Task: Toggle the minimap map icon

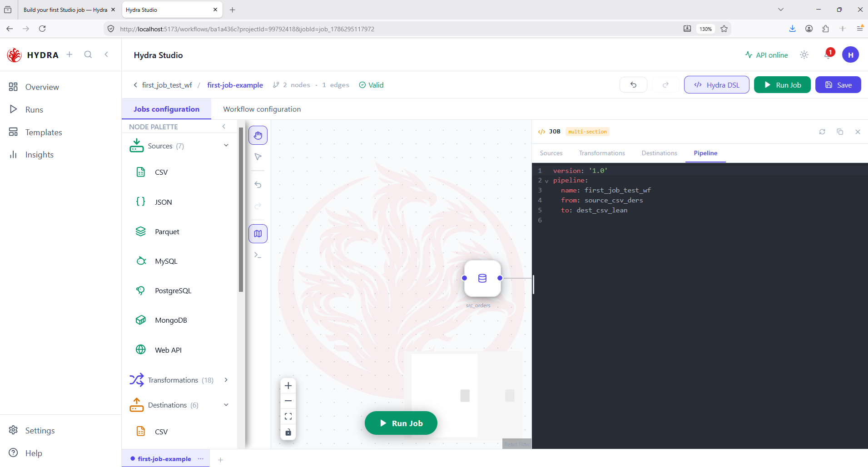Action: [258, 234]
